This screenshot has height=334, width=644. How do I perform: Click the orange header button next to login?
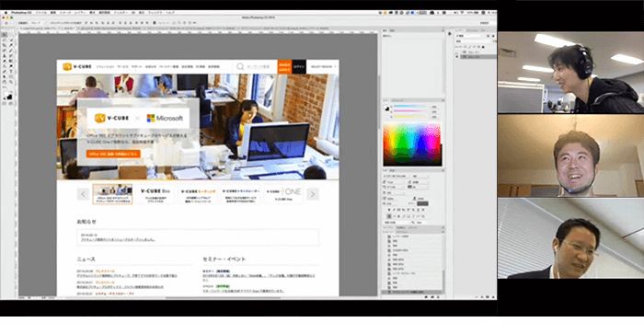[x=284, y=66]
